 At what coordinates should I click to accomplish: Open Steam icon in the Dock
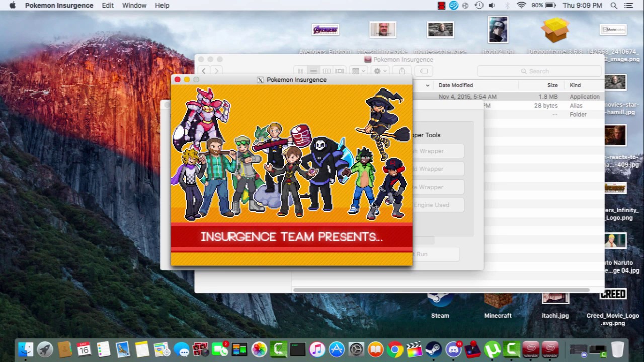coord(434,349)
